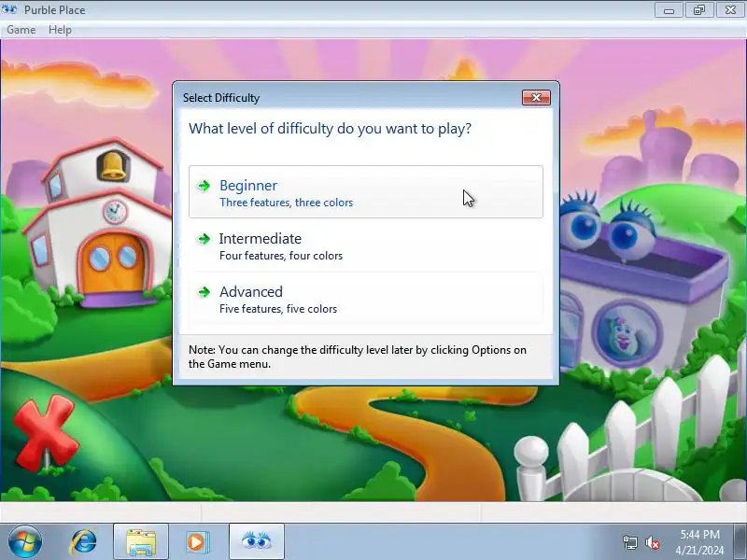
Task: Open the Windows Start menu
Action: pyautogui.click(x=24, y=541)
